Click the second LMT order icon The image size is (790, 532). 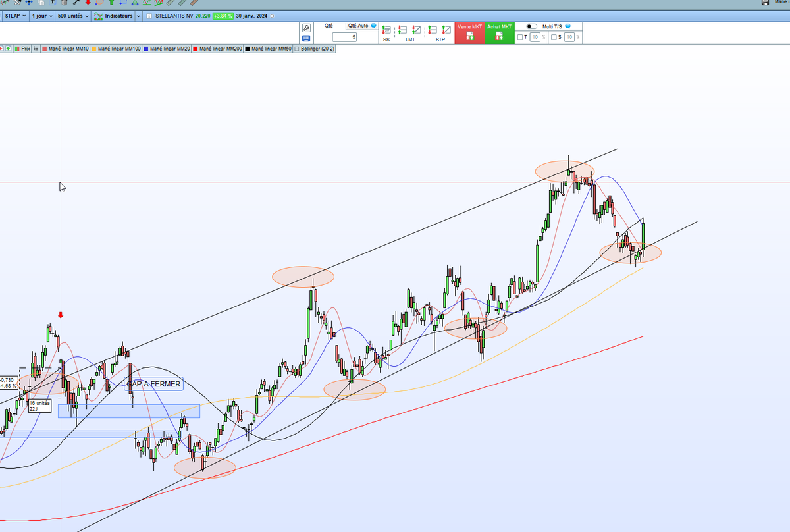[417, 30]
